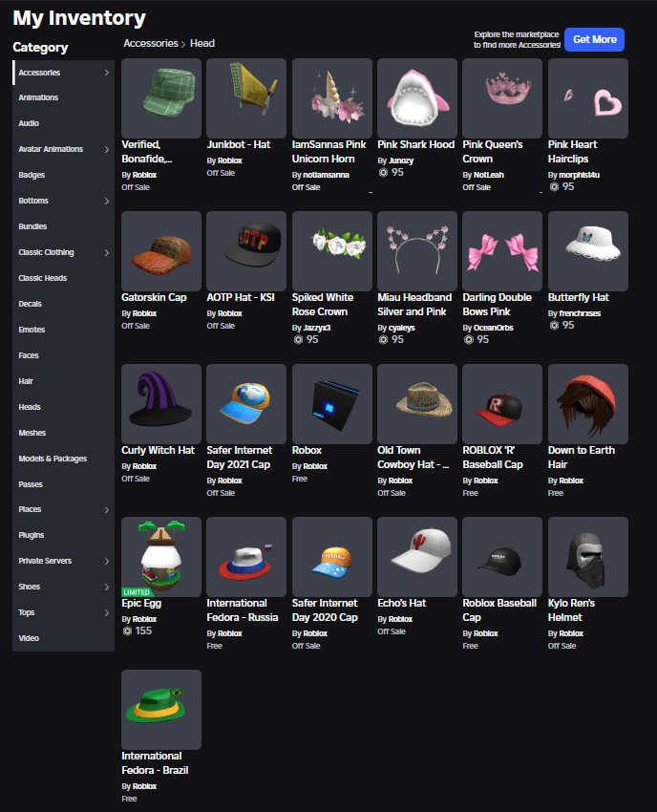
Task: Click the Get More button
Action: [594, 39]
